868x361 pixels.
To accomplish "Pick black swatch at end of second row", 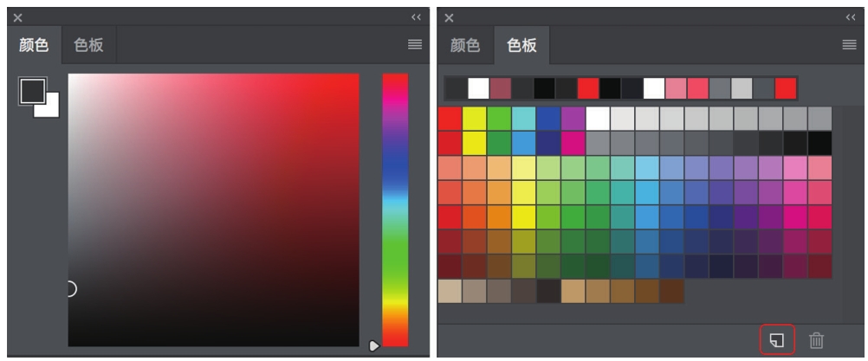I will click(819, 143).
